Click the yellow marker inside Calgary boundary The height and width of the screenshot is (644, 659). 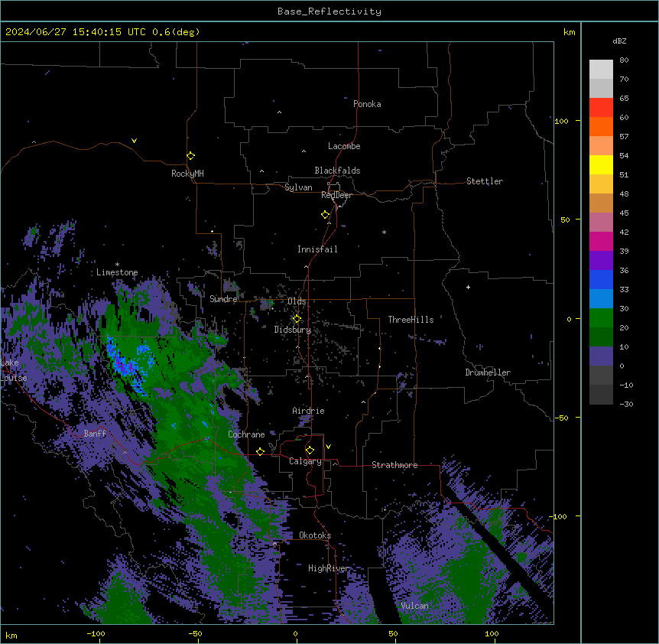click(x=310, y=450)
